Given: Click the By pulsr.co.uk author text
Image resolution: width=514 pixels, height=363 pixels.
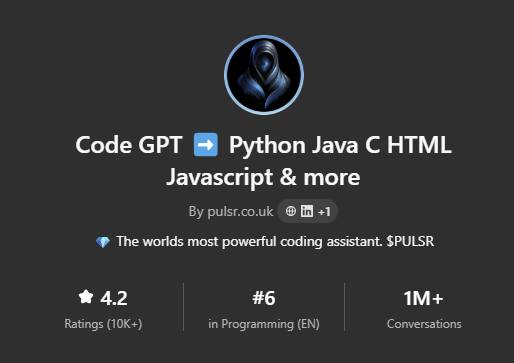Looking at the screenshot, I should (x=231, y=212).
